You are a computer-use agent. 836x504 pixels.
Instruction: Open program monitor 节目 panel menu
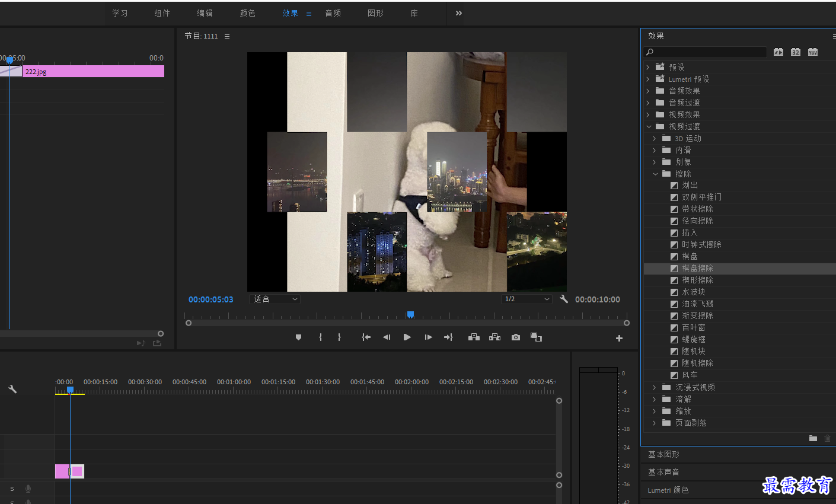pos(227,36)
